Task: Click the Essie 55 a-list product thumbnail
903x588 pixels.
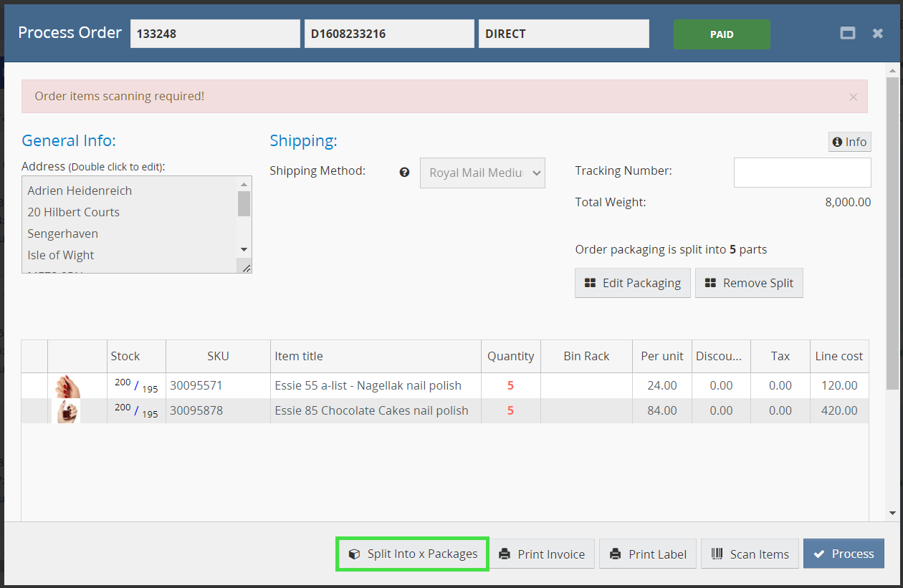Action: pos(68,386)
